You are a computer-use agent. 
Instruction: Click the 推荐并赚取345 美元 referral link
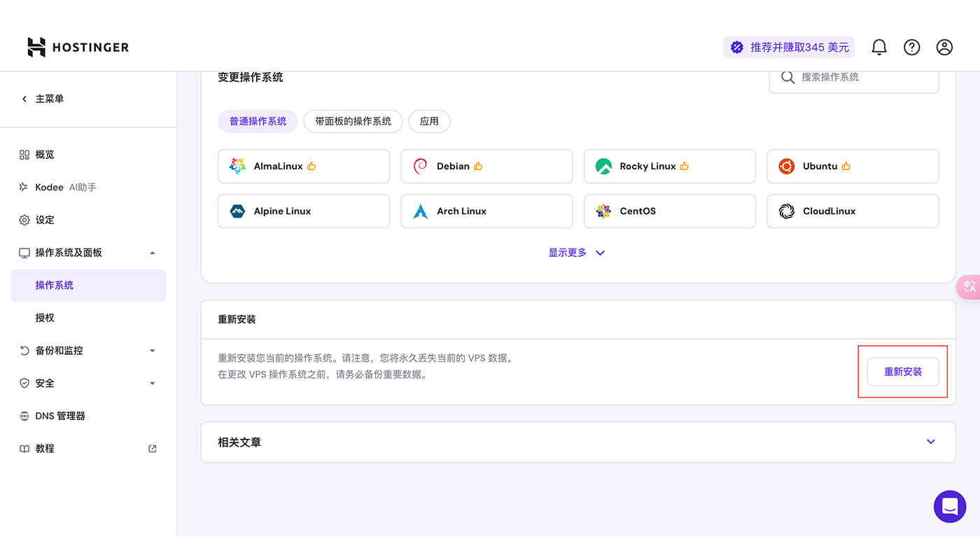click(x=789, y=47)
